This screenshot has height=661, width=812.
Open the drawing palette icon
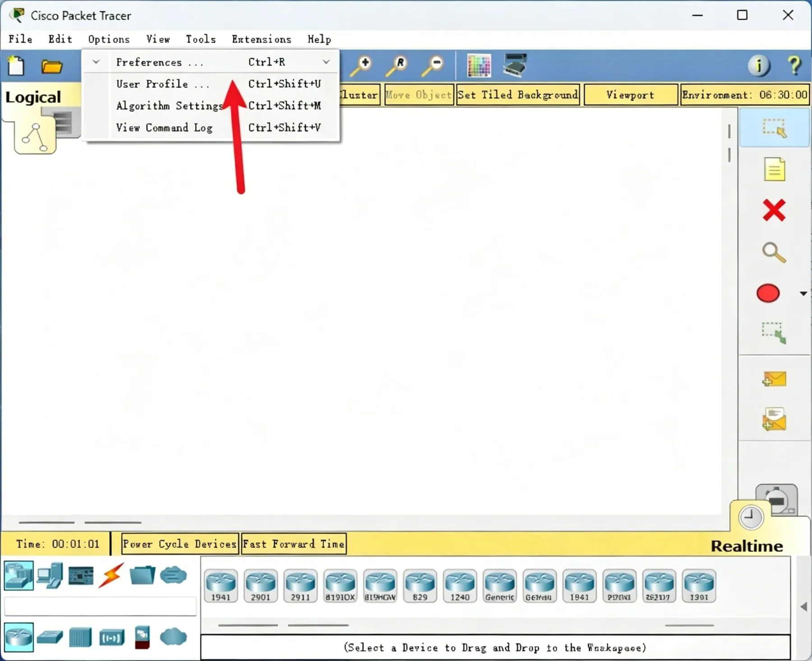click(x=479, y=66)
